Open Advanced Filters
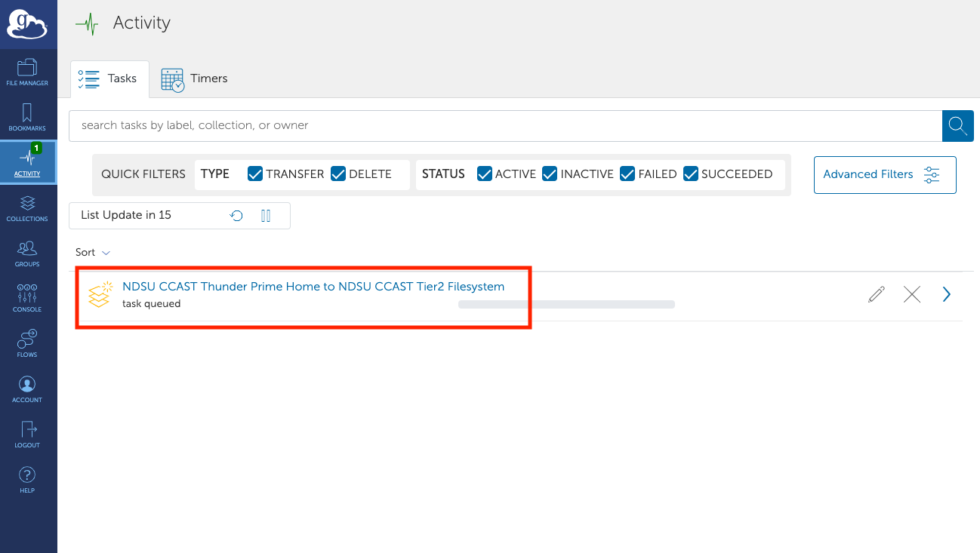This screenshot has width=980, height=553. 885,175
